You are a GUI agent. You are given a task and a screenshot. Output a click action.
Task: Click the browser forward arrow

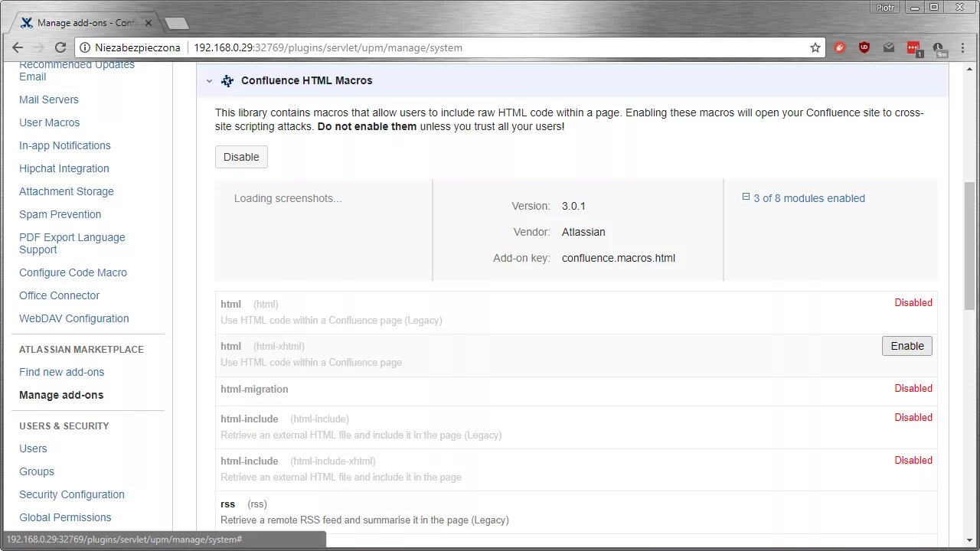[x=40, y=47]
